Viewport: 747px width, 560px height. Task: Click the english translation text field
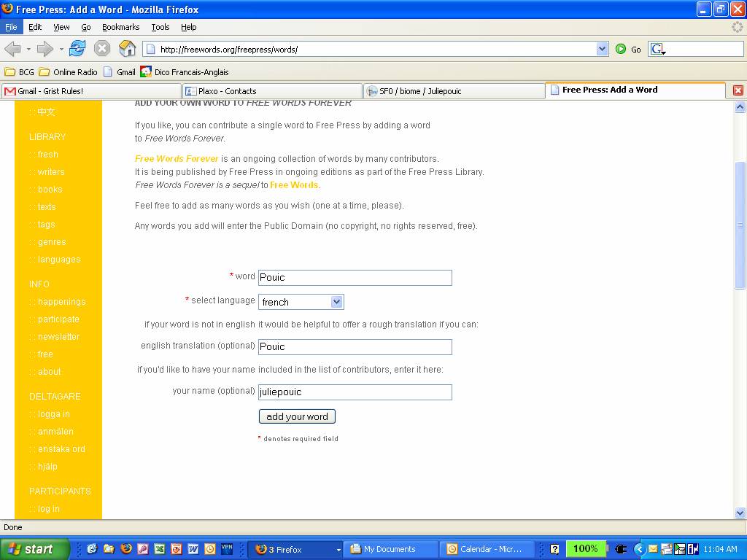[x=355, y=347]
